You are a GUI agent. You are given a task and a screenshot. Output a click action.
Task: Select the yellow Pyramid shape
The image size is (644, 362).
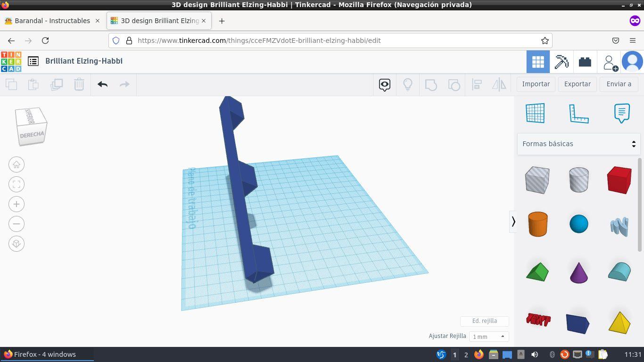tap(619, 322)
